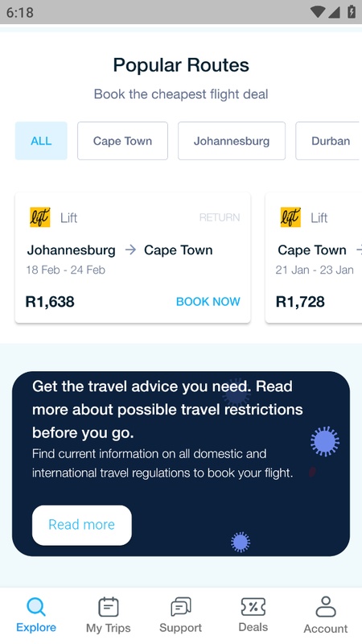Tap the R1,638 price
The width and height of the screenshot is (362, 644).
50,302
